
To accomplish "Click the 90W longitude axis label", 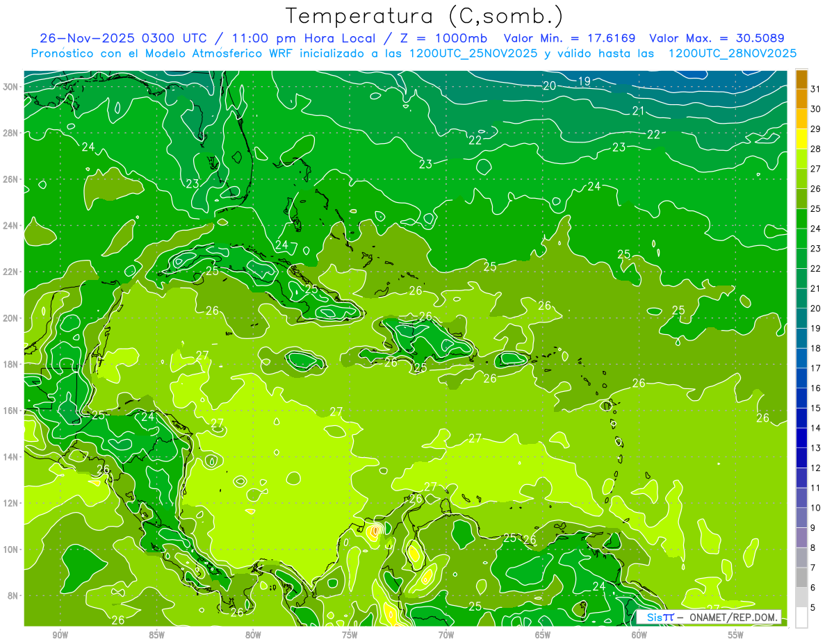I will [x=60, y=635].
